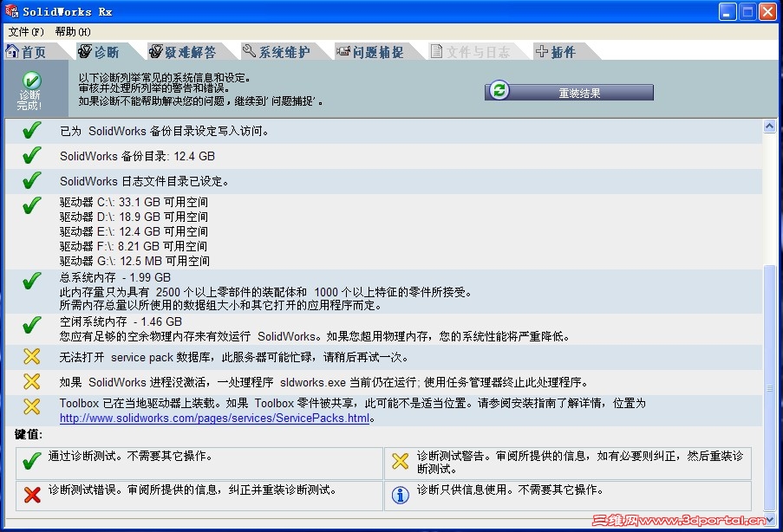This screenshot has height=532, width=783.
Task: Click legend red X for 诊断测试错误
Action: (32, 495)
